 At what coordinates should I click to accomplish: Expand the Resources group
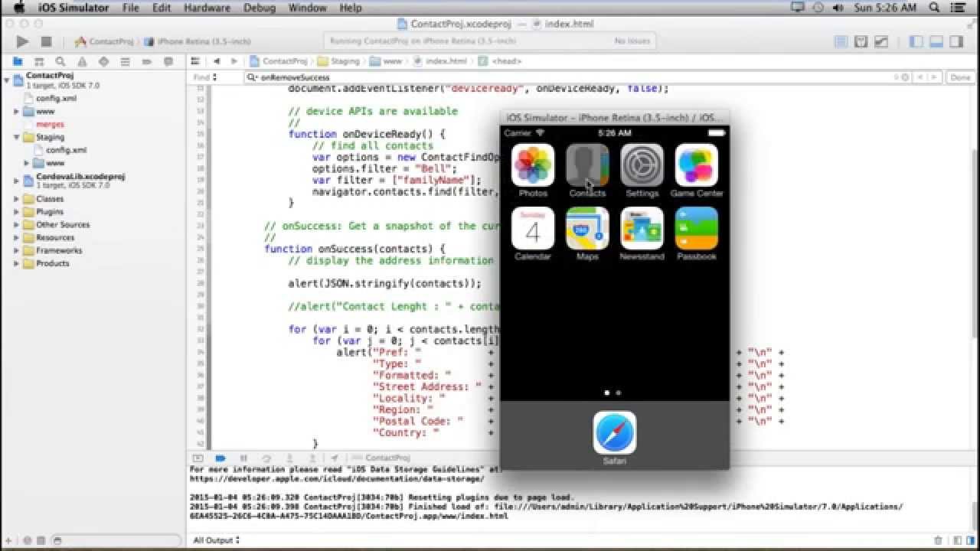tap(16, 238)
